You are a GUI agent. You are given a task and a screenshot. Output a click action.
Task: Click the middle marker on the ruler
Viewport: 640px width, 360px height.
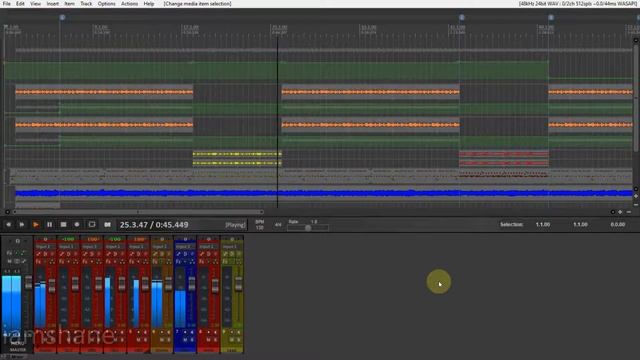[x=462, y=17]
